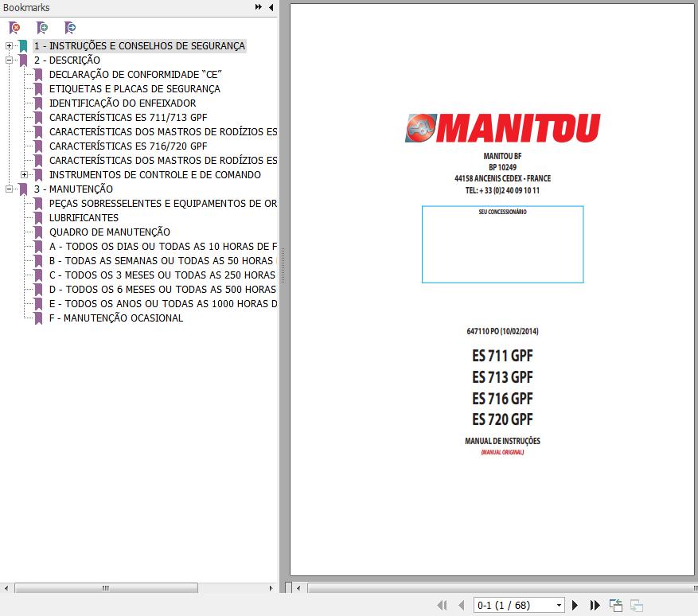Open bookmark '1 - INSTRUÇÕES E CONSELHOS DE SEGURANÇA'
This screenshot has height=616, width=698.
[139, 46]
